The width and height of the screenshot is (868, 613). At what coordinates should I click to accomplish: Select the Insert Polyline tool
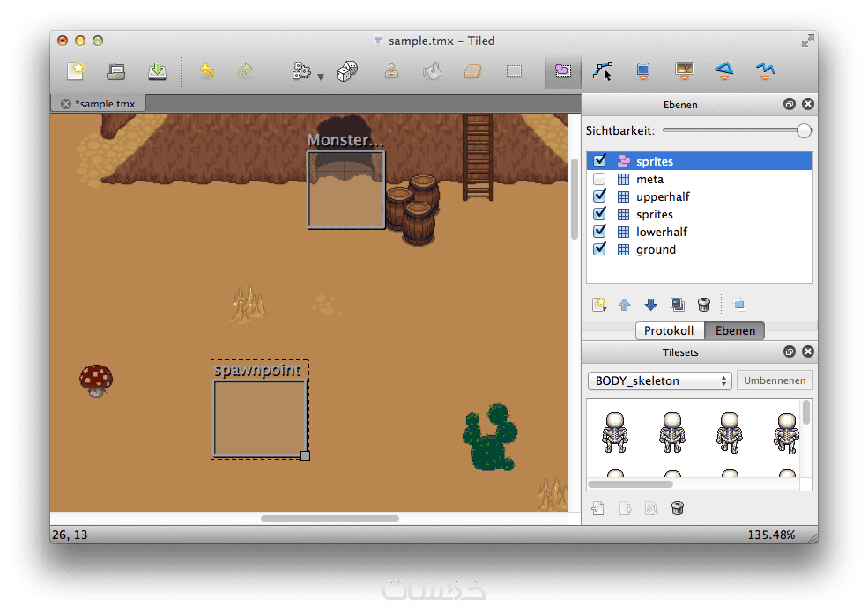(x=765, y=71)
